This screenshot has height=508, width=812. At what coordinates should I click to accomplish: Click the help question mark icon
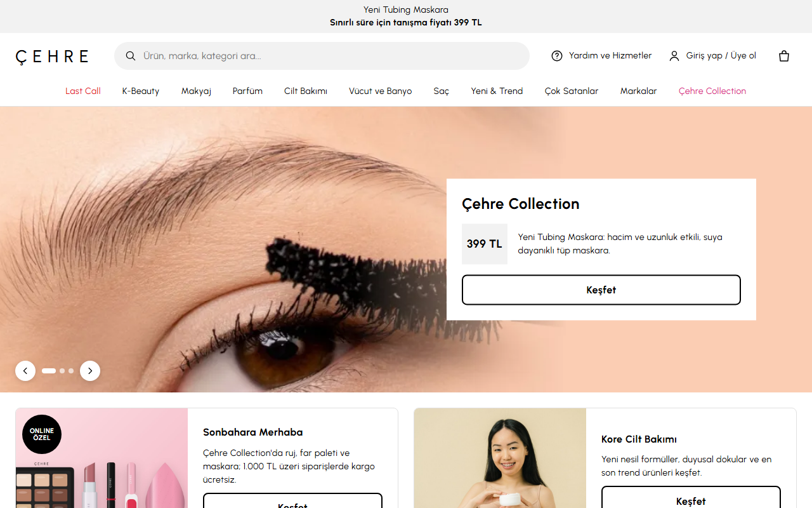(x=557, y=56)
